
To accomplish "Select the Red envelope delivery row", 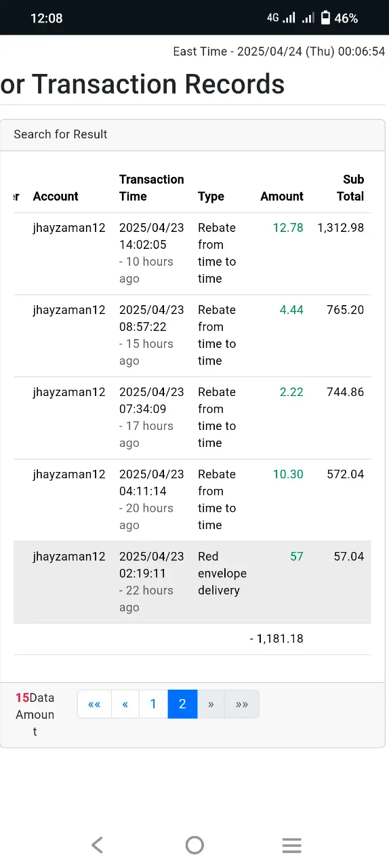I will (192, 582).
